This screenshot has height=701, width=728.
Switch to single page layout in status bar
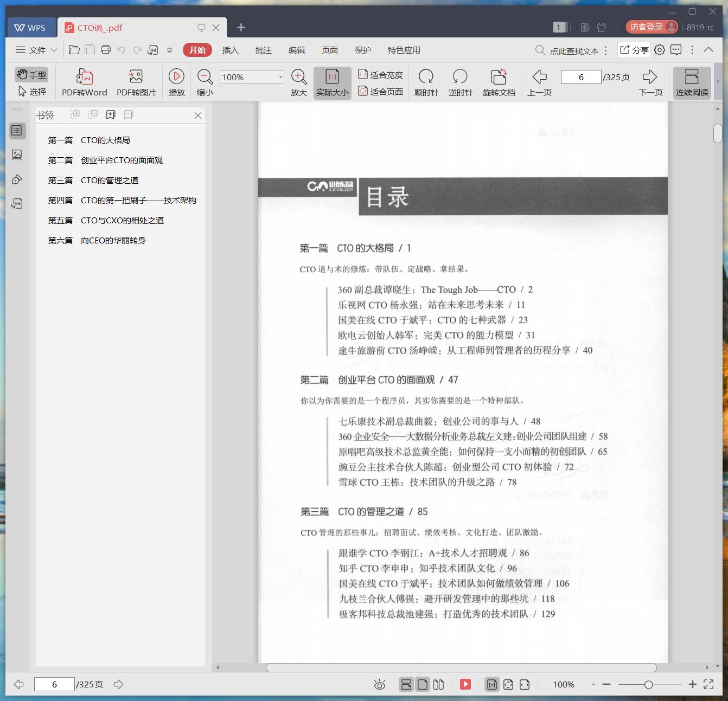423,684
